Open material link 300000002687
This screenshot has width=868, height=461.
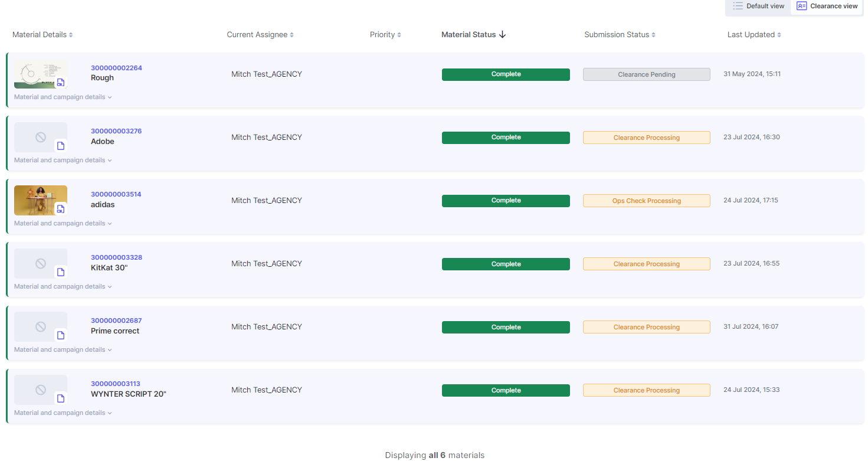tap(116, 321)
